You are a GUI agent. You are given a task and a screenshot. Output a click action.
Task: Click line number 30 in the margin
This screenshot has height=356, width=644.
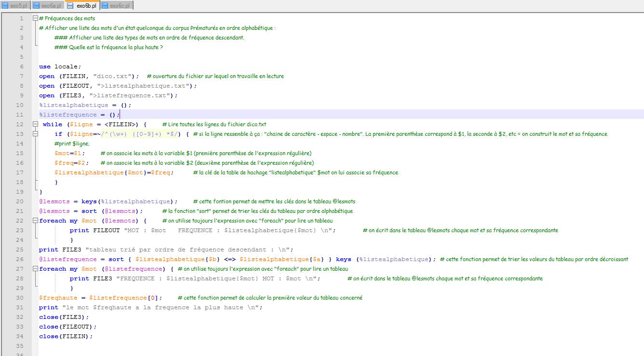[20, 298]
